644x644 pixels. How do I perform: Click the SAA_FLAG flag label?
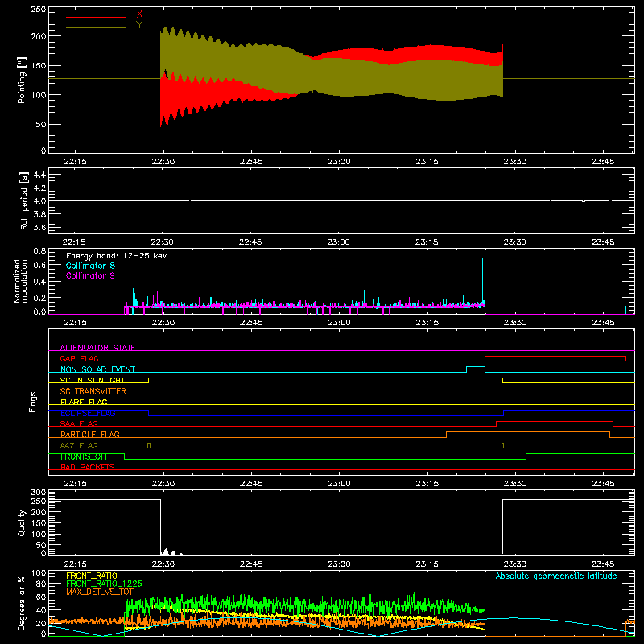click(x=79, y=423)
